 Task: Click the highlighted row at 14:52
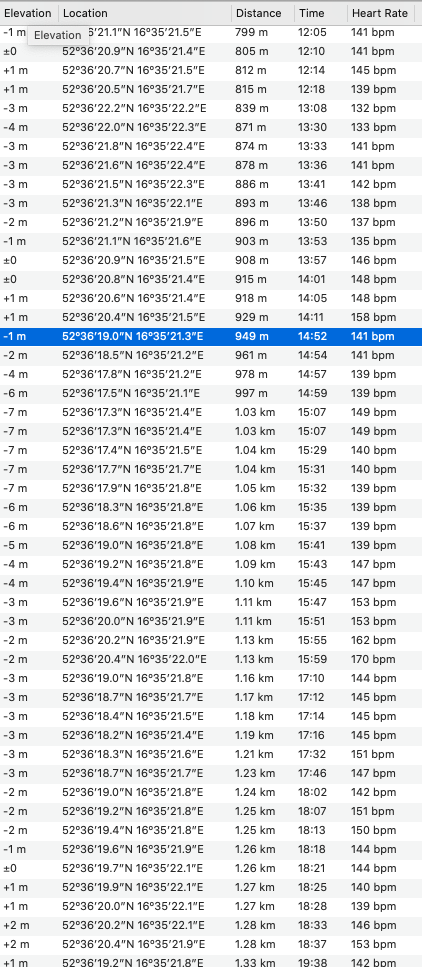click(x=211, y=336)
